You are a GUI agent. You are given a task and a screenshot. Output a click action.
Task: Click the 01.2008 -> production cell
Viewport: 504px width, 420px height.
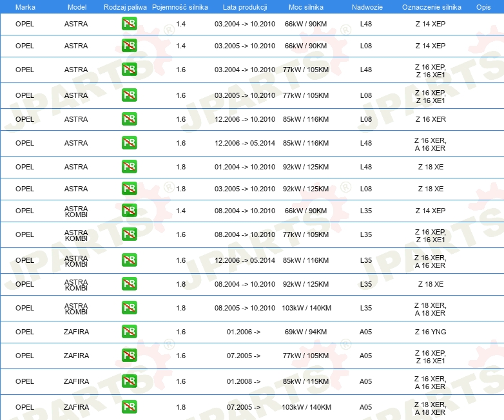tap(244, 381)
